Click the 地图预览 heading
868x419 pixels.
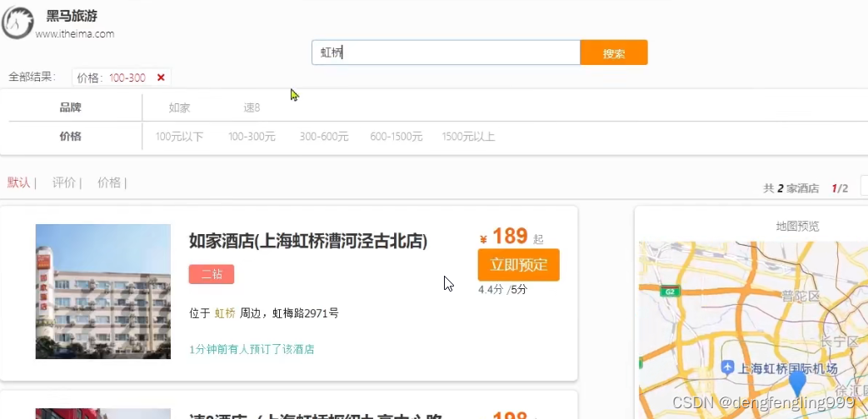click(798, 226)
